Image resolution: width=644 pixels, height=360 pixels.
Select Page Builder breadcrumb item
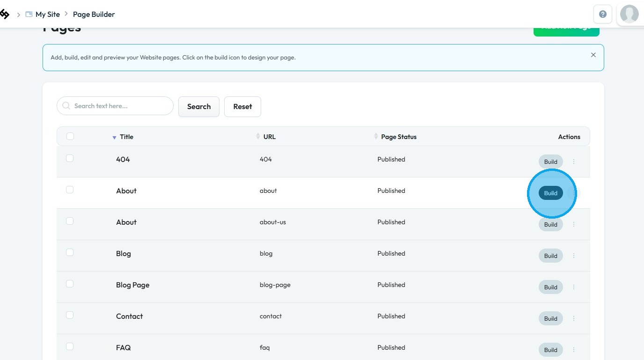(94, 15)
